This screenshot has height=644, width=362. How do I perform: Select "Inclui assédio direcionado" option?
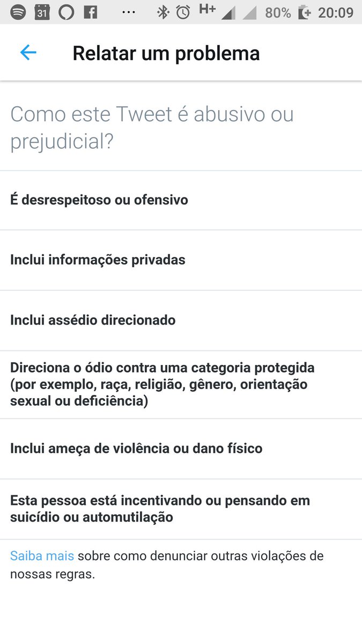click(x=93, y=320)
